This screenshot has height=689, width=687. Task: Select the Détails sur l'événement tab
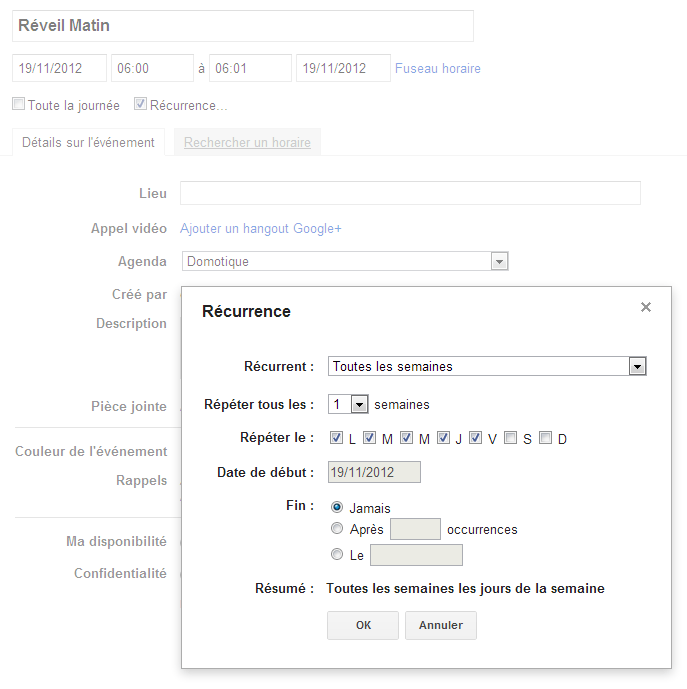point(88,142)
